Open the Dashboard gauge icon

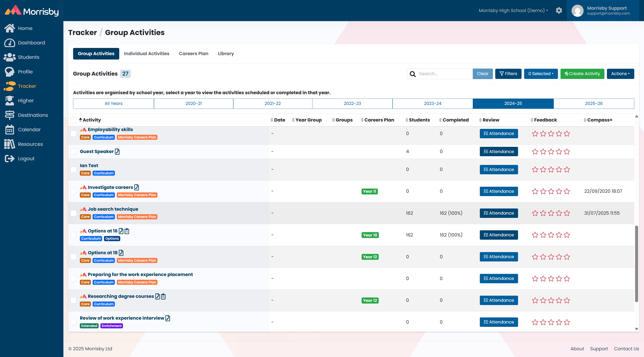point(10,43)
